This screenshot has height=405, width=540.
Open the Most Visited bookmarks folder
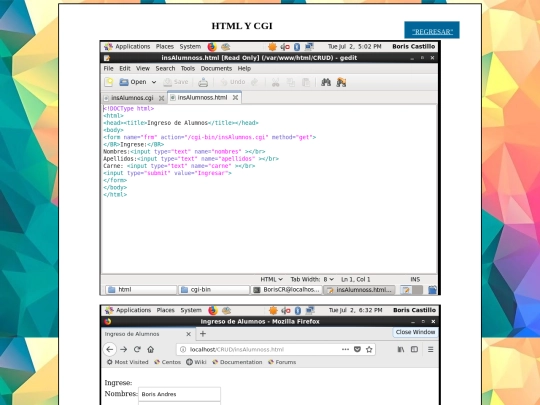click(127, 362)
